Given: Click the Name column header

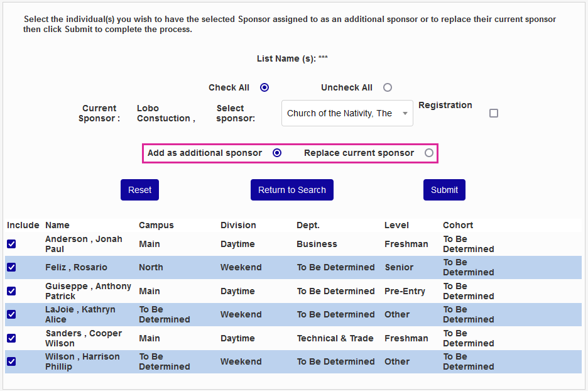Looking at the screenshot, I should click(57, 225).
